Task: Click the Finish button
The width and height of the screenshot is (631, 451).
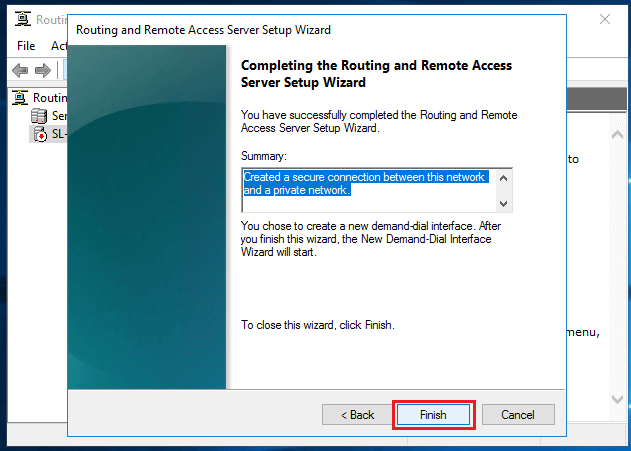Action: click(x=433, y=414)
